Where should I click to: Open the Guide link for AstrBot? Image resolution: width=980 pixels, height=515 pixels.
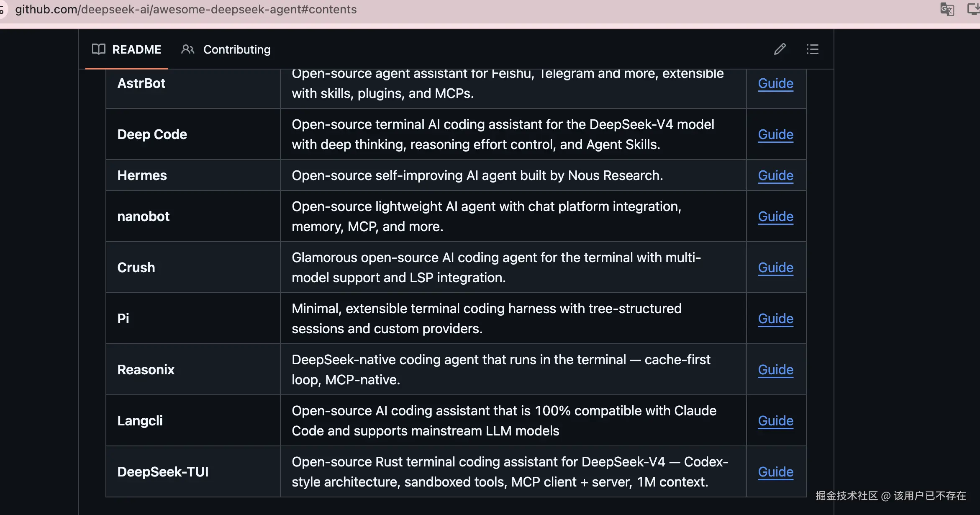[x=775, y=83]
